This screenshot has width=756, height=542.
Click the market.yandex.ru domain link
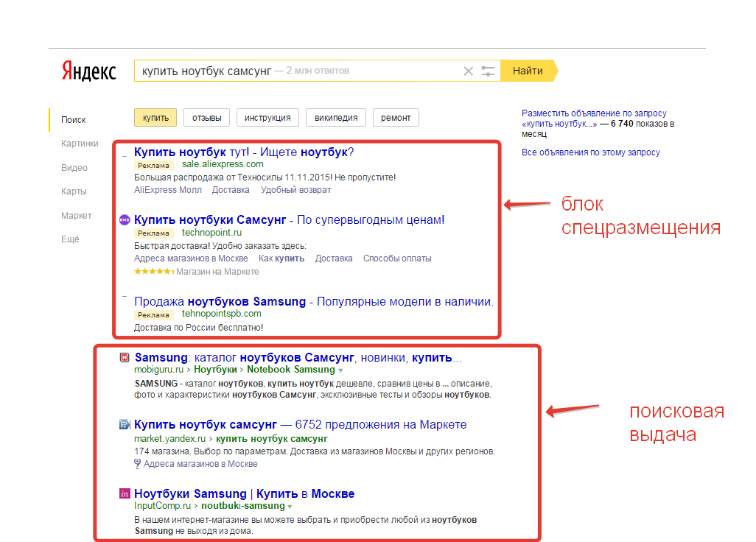(169, 439)
